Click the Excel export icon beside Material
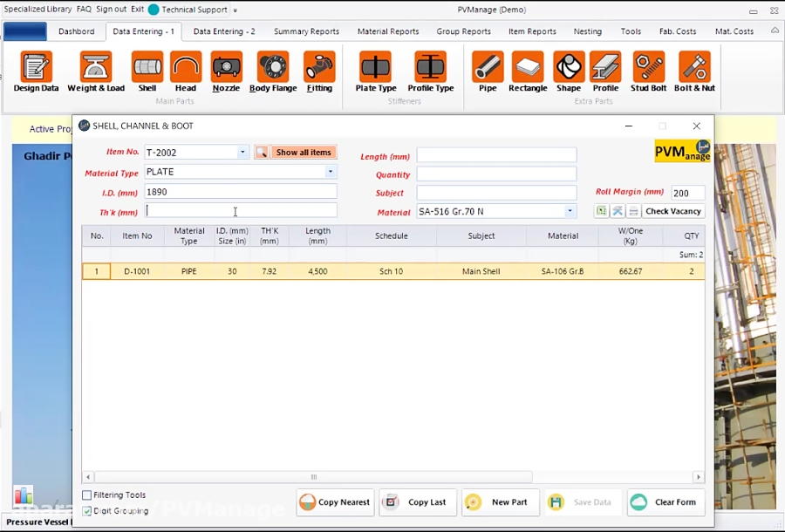This screenshot has height=532, width=785. [x=601, y=211]
